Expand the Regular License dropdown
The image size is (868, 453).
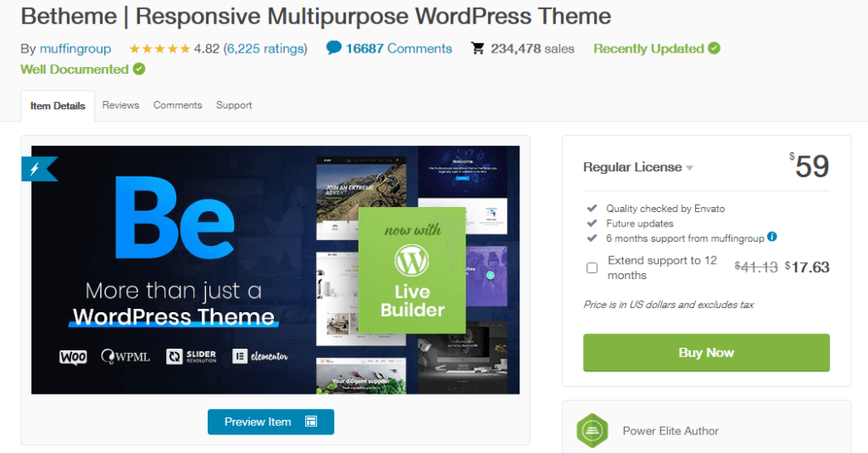[x=638, y=167]
